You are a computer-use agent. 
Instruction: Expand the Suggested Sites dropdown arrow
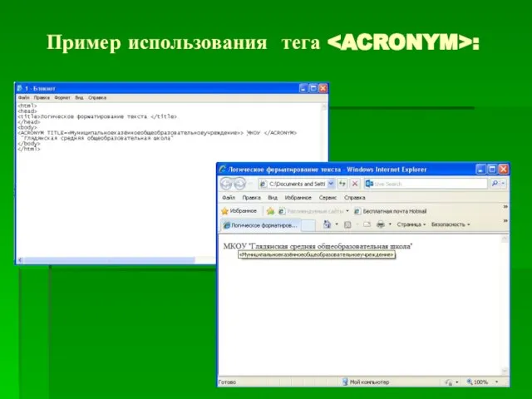point(347,211)
